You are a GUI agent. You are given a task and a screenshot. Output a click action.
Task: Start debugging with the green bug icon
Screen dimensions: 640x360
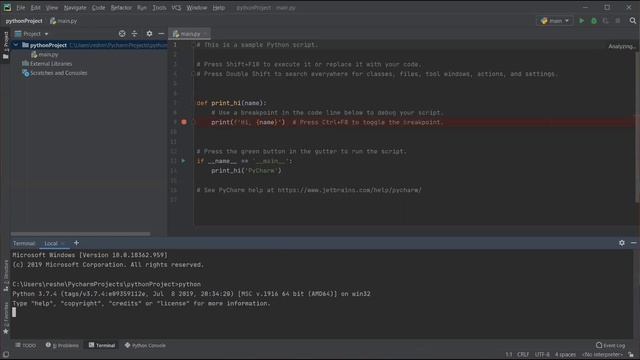(x=594, y=21)
